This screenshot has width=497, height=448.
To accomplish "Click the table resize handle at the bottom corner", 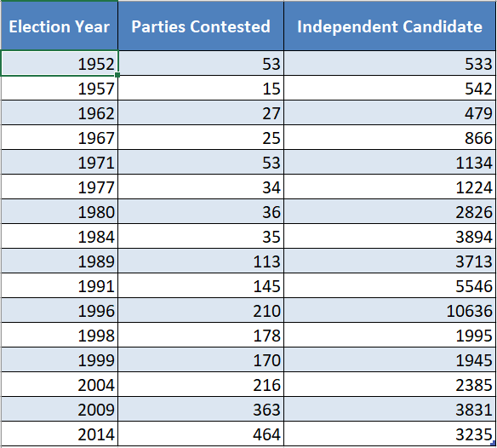I will [x=493, y=443].
